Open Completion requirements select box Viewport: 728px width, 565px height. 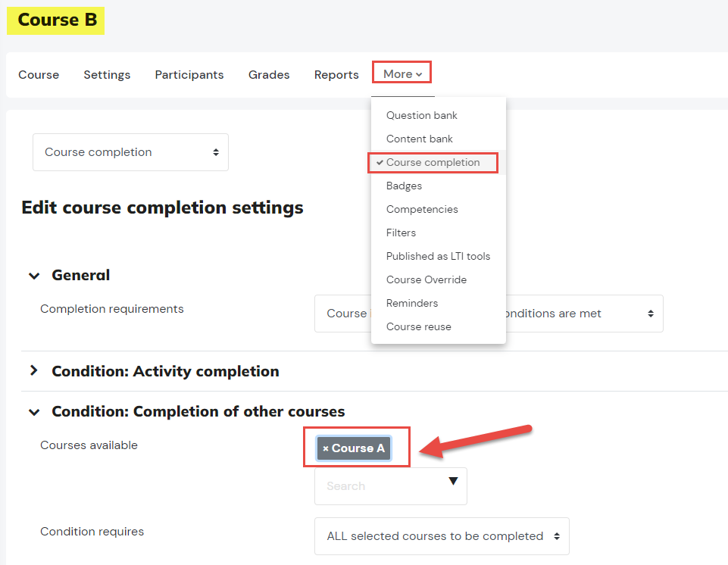tap(489, 314)
